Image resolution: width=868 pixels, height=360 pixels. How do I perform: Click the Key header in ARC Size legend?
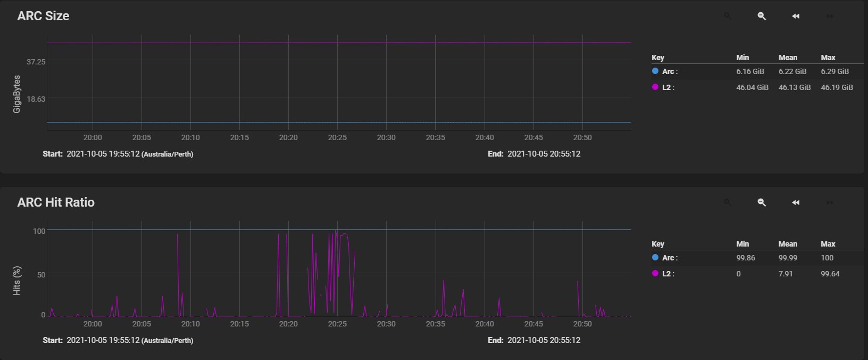point(658,58)
